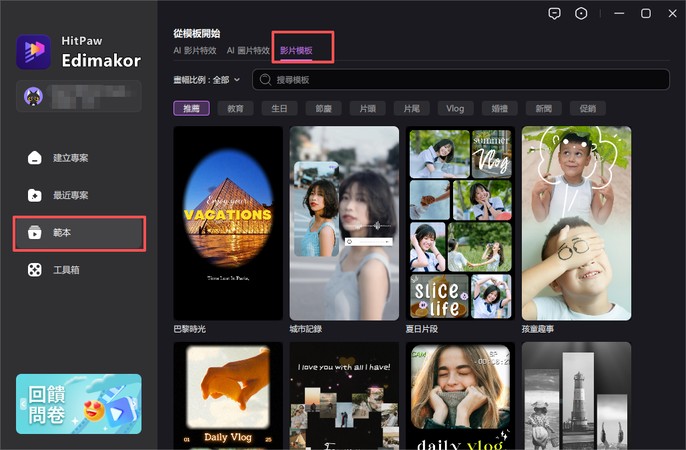Image resolution: width=686 pixels, height=450 pixels.
Task: Click the 巴黎時光 template title
Action: pos(189,329)
